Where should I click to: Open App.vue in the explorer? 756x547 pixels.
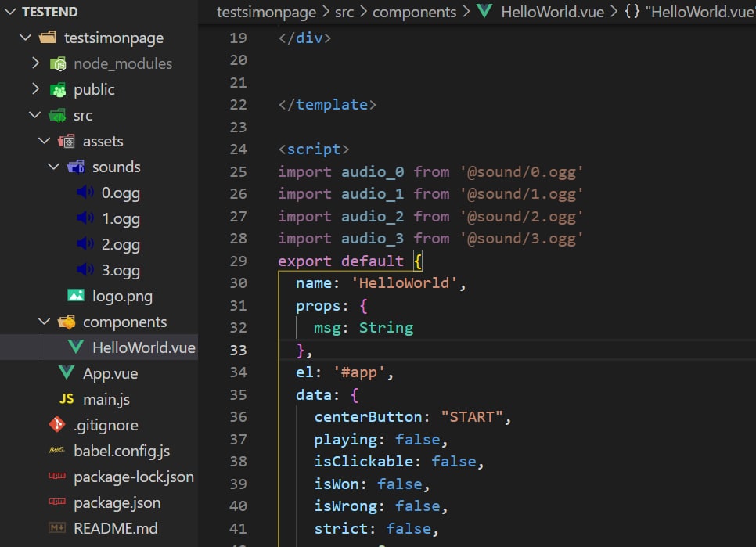[x=110, y=373]
